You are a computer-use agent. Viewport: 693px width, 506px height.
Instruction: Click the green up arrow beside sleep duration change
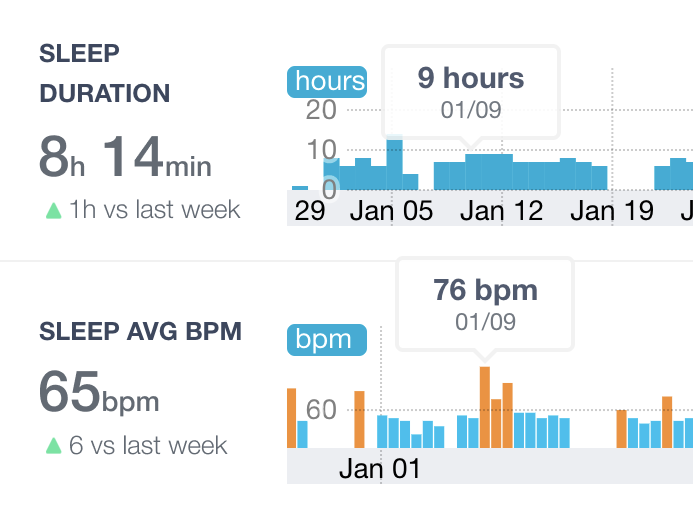(53, 210)
